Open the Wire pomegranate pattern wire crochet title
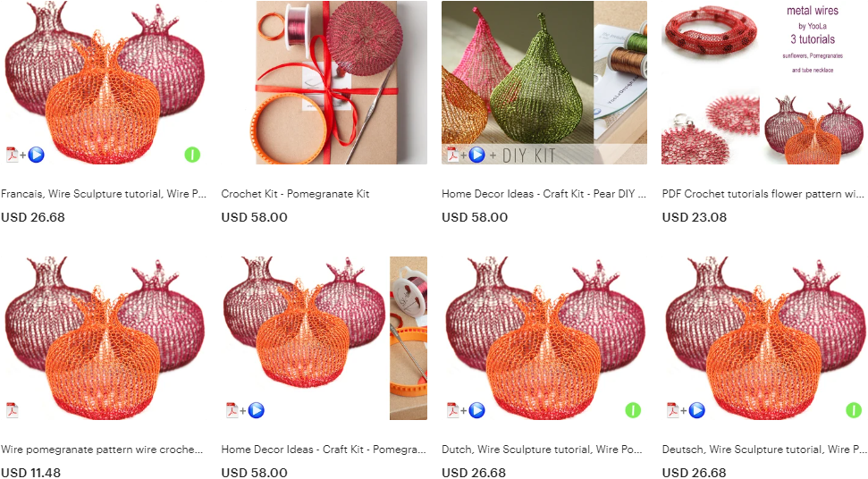 (x=102, y=450)
